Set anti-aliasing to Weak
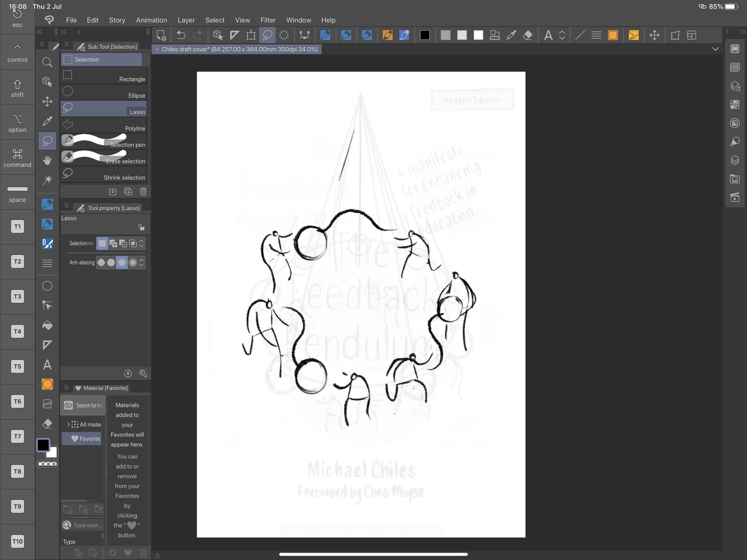This screenshot has height=560, width=747. pos(111,262)
